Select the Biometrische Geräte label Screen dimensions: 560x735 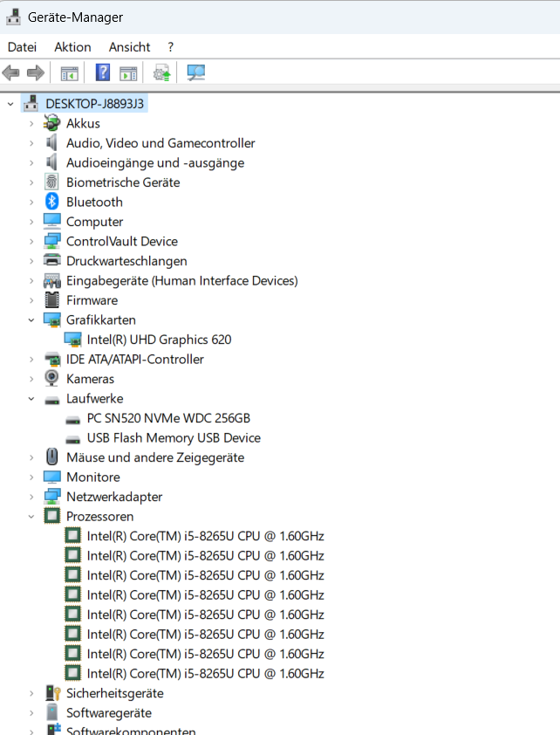coord(123,182)
